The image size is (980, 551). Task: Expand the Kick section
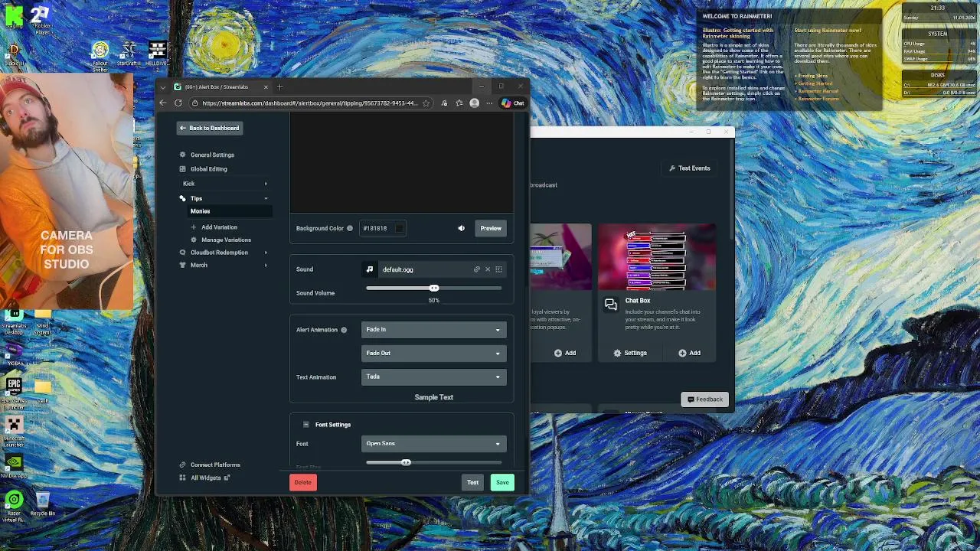point(266,184)
